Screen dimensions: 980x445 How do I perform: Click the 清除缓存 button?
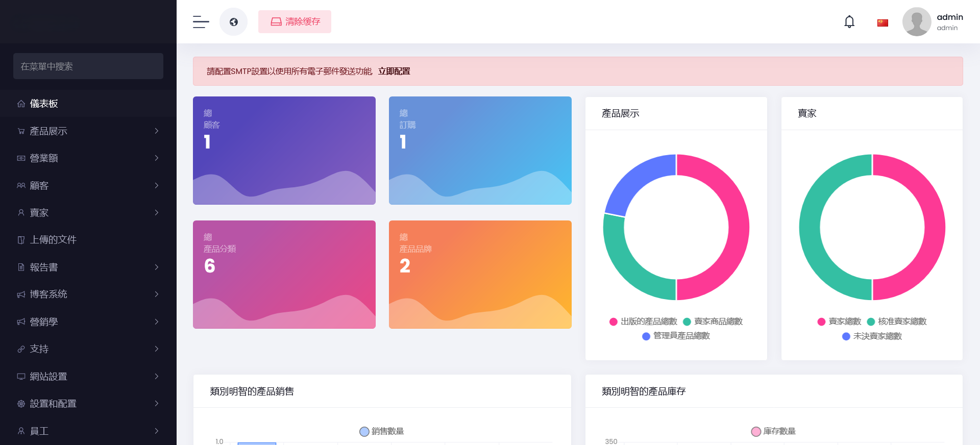click(x=295, y=22)
